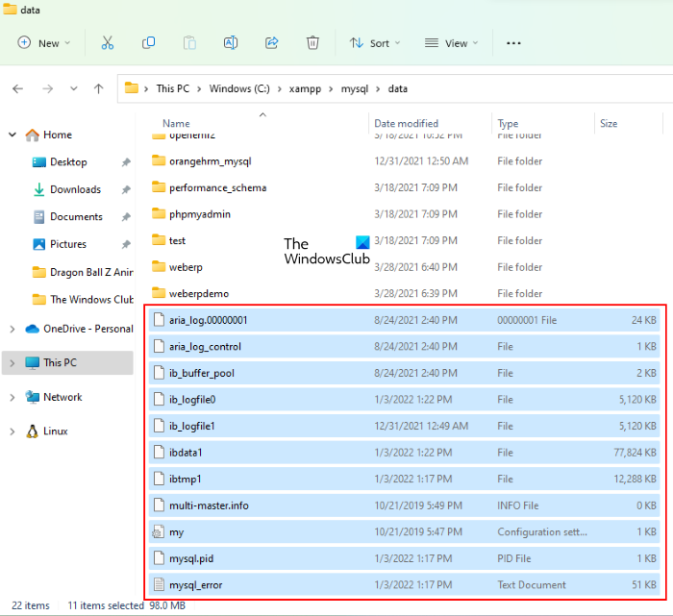Sort by Date modified column header
This screenshot has width=673, height=616.
click(x=406, y=124)
